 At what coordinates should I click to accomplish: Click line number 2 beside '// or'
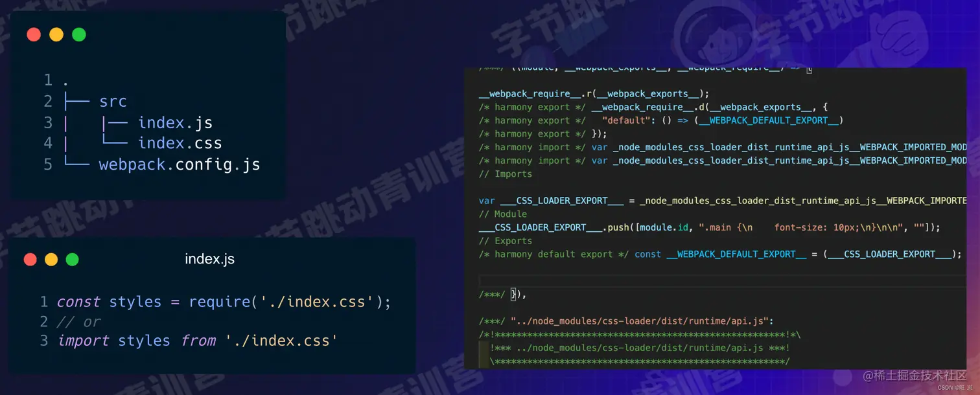pos(44,322)
